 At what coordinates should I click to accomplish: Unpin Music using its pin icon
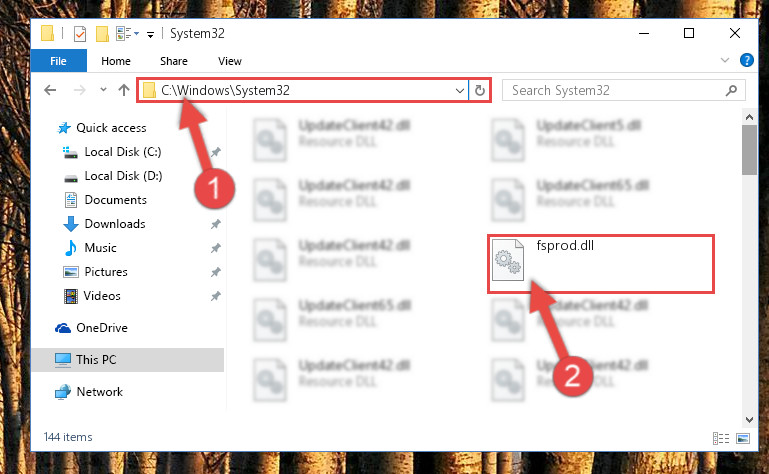pos(215,248)
